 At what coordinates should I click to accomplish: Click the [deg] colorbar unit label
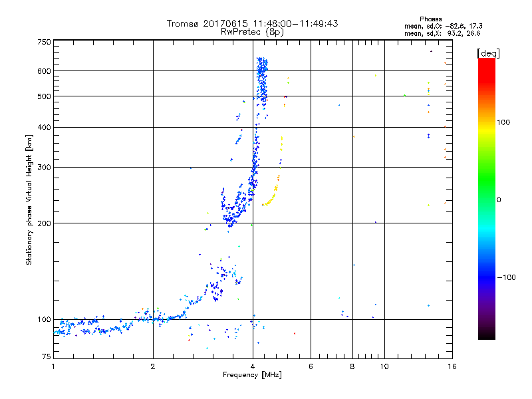click(x=488, y=53)
